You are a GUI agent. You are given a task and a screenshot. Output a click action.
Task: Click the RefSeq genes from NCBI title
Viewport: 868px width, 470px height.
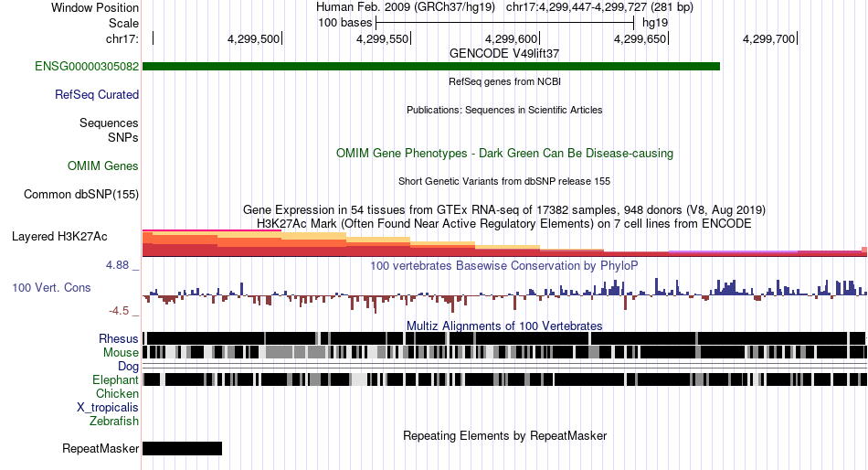pyautogui.click(x=505, y=81)
